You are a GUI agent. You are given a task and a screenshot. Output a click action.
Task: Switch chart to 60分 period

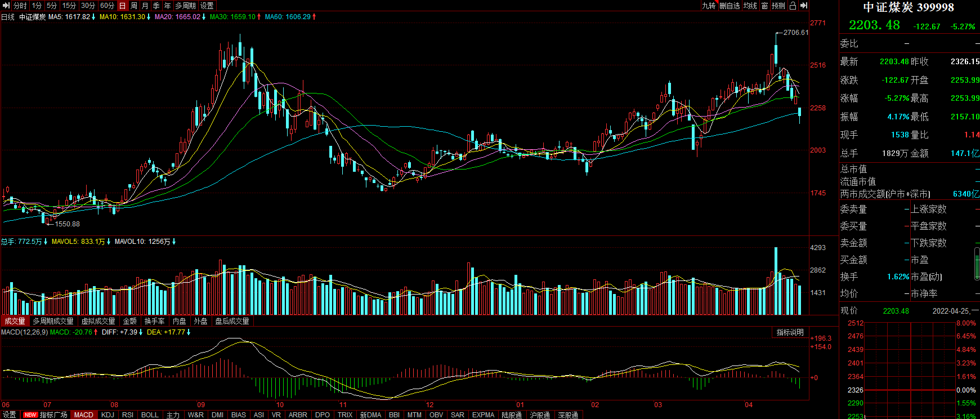click(107, 6)
